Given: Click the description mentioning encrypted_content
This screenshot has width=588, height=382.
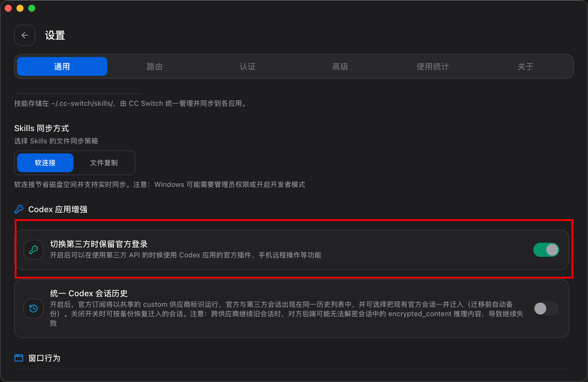Looking at the screenshot, I should (287, 314).
